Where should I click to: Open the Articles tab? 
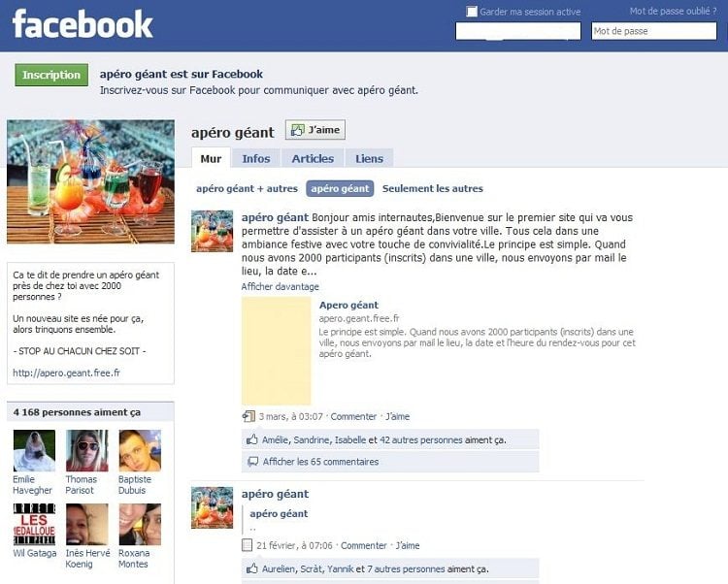point(313,159)
